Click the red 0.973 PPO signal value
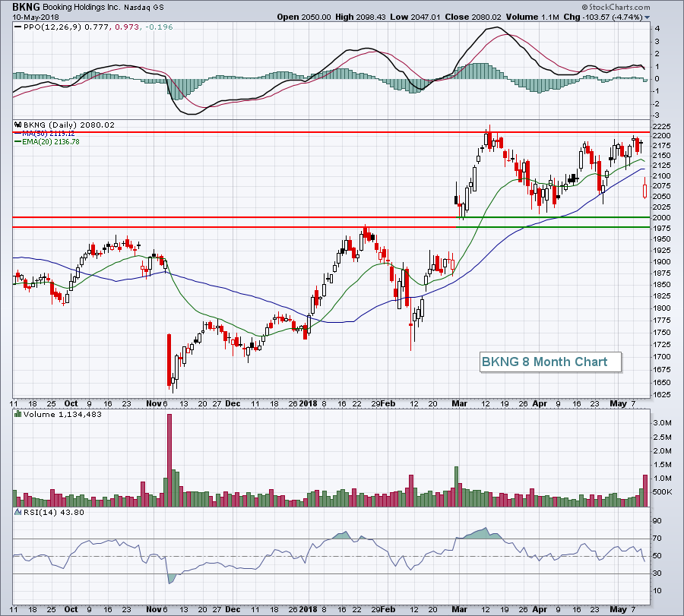Viewport: 684px width, 616px height. [127, 27]
